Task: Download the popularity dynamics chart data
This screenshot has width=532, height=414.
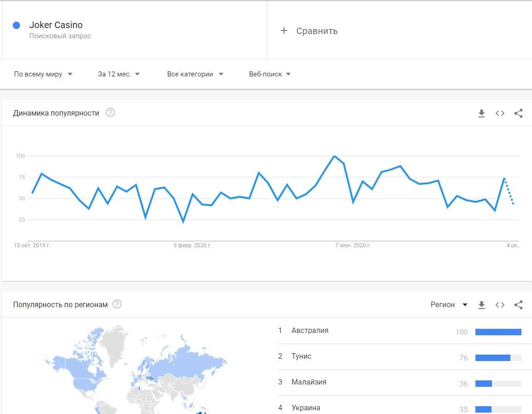Action: coord(482,113)
